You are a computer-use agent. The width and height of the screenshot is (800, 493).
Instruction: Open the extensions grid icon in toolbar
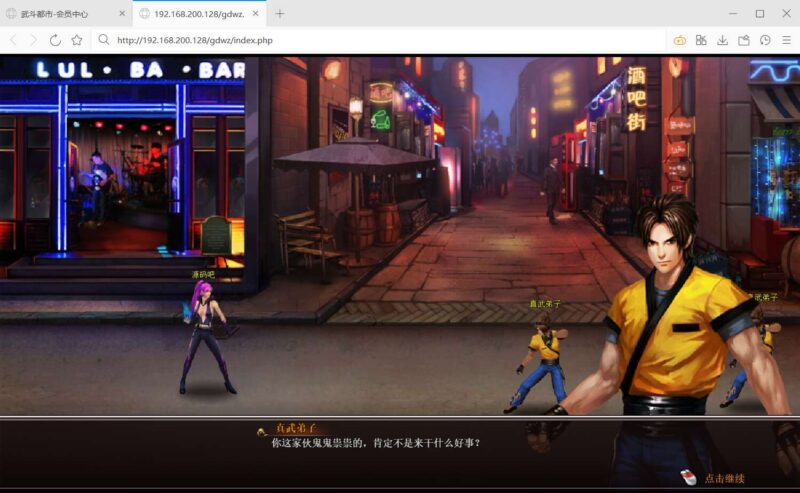tap(701, 40)
